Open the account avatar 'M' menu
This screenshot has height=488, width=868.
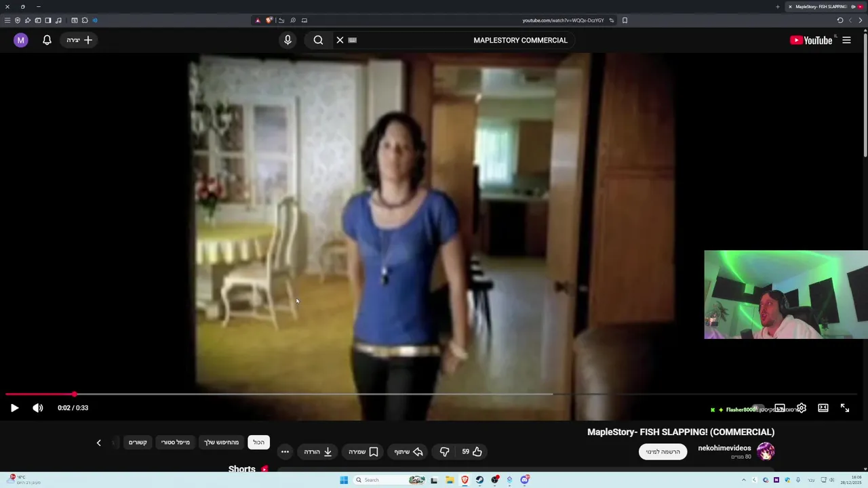[20, 40]
